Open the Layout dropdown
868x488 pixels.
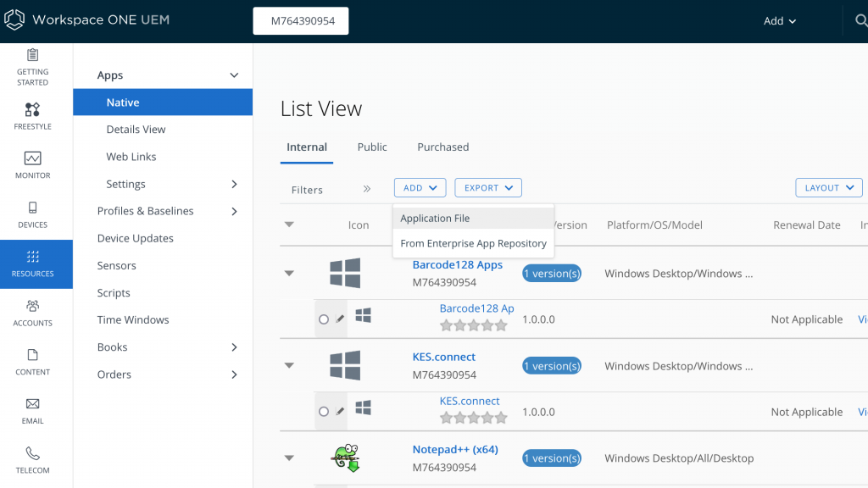(828, 188)
